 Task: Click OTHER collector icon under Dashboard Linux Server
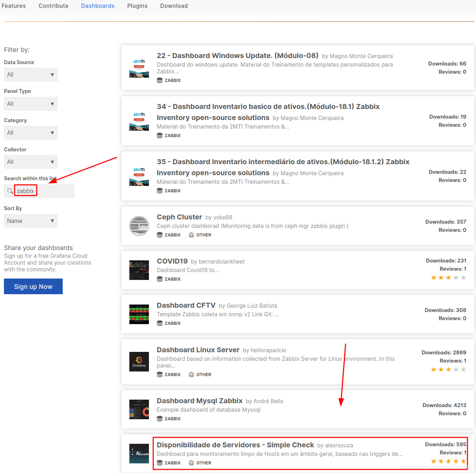(x=191, y=374)
